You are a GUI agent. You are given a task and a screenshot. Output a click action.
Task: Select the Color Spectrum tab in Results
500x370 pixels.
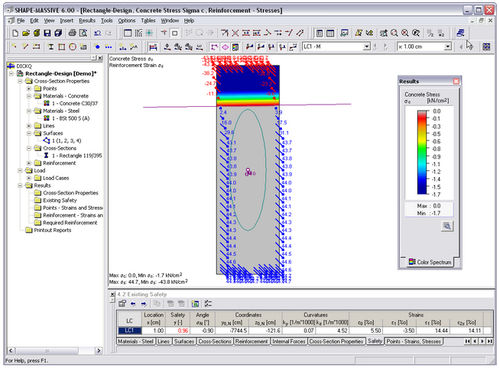pos(430,262)
